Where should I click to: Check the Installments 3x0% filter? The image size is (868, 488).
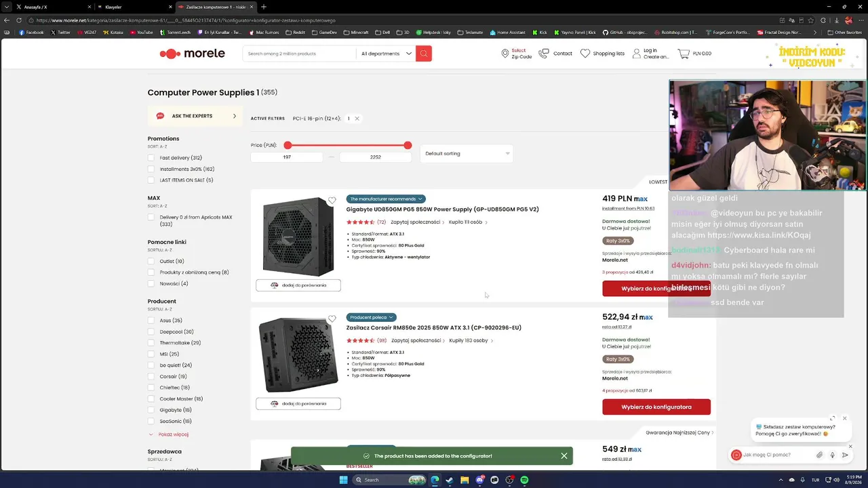pos(151,169)
